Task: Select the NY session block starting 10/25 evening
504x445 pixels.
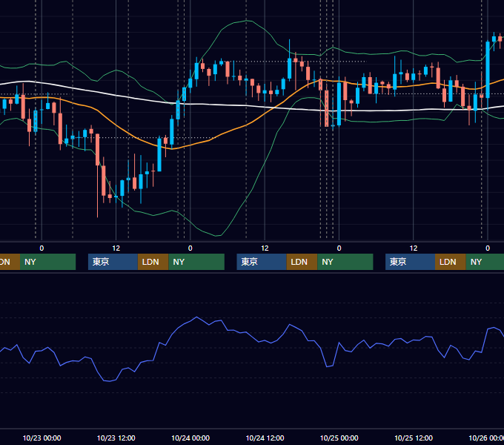Action: coord(485,262)
